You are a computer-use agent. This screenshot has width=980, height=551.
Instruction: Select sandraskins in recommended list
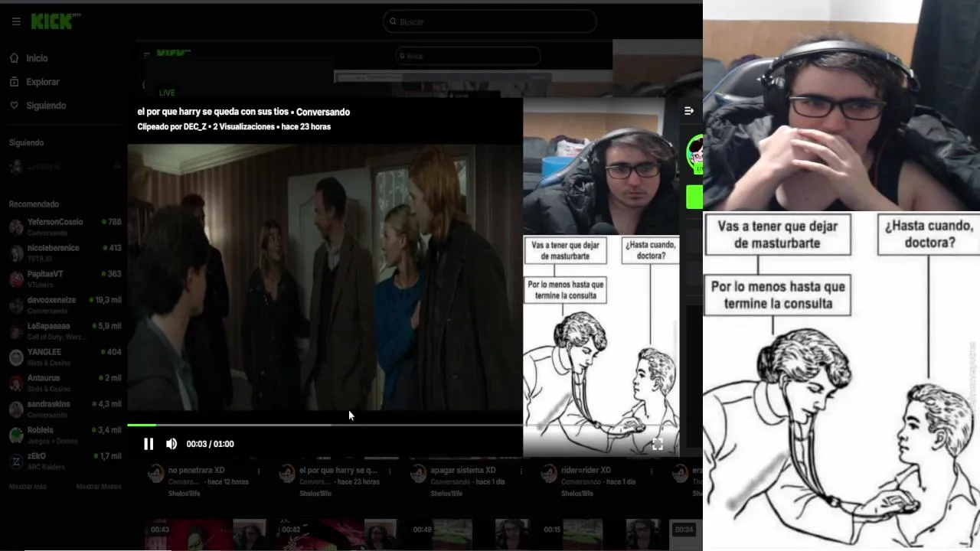pos(65,409)
